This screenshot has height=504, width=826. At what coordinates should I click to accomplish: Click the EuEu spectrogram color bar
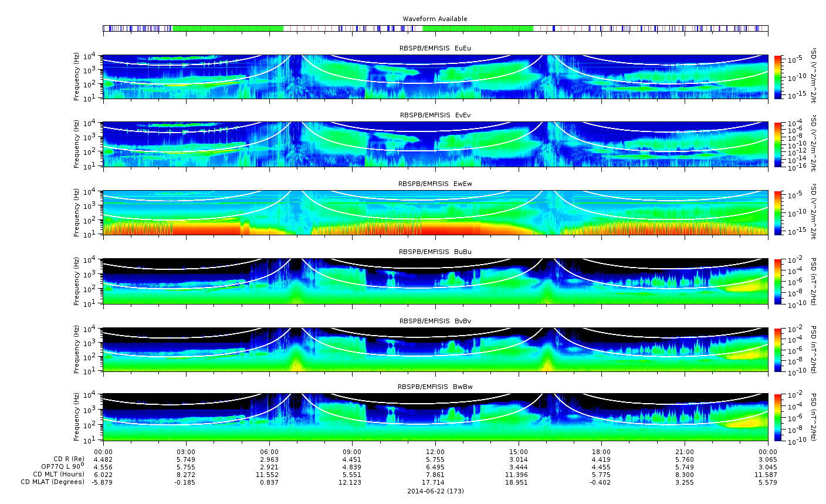778,77
